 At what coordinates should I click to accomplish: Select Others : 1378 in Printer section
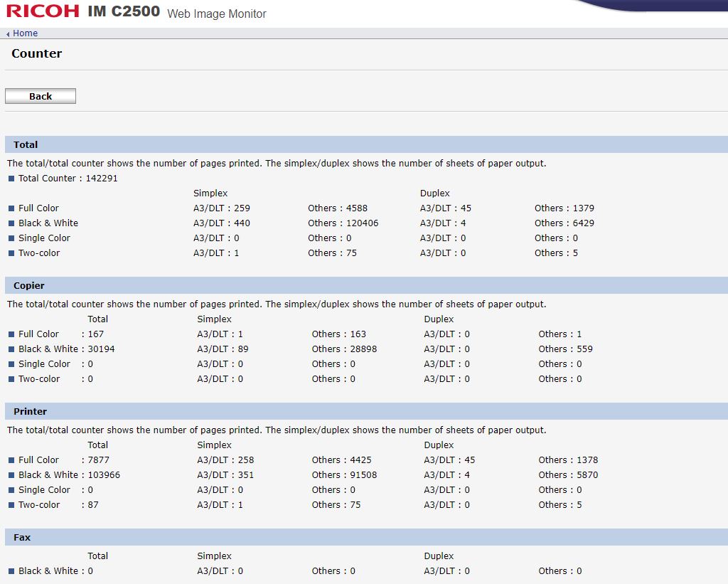[x=568, y=460]
